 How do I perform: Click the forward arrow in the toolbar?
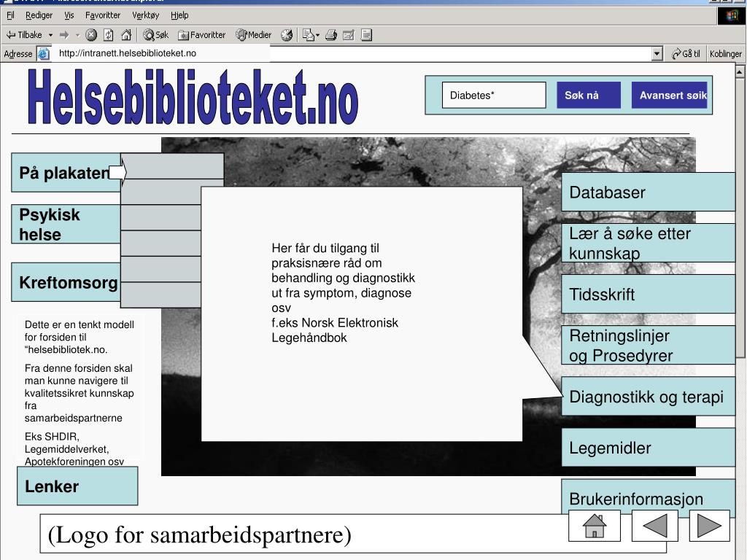tap(64, 35)
